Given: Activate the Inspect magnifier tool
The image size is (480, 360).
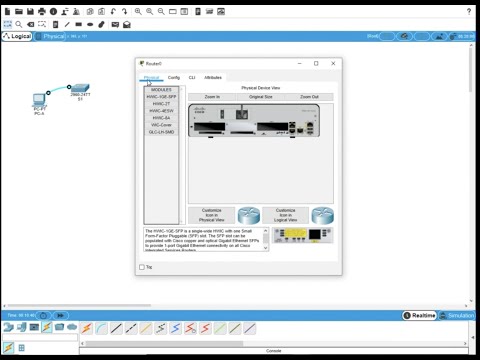Looking at the screenshot, I should (19, 24).
